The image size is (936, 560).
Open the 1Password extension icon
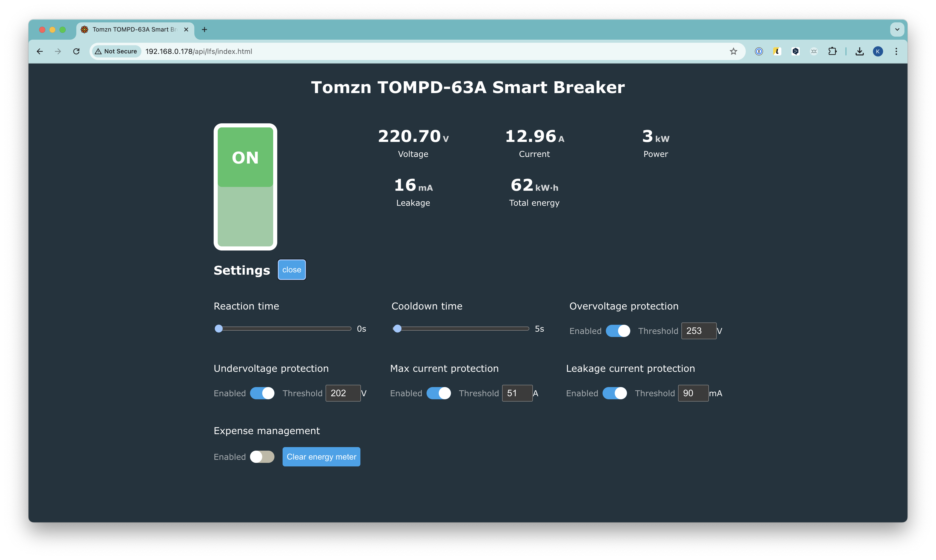pos(759,51)
